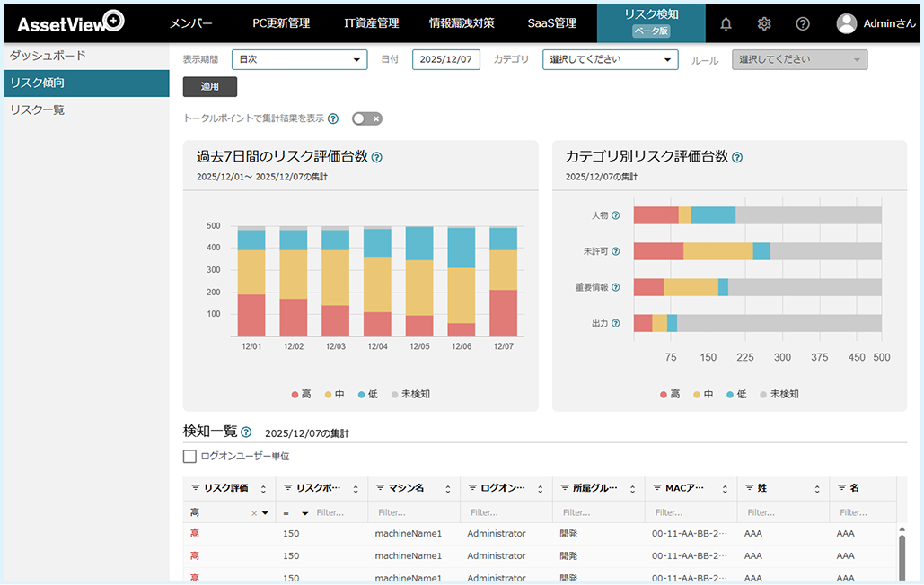Click the red 高 legend swatch in weekly chart
Screen dimensions: 924x585
tap(295, 394)
